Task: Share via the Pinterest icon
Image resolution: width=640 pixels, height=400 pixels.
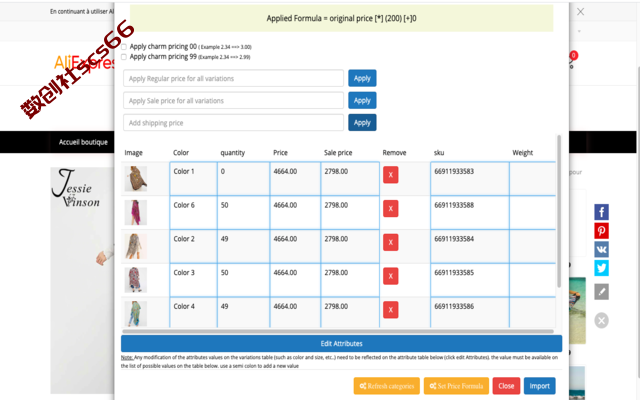Action: click(x=601, y=231)
